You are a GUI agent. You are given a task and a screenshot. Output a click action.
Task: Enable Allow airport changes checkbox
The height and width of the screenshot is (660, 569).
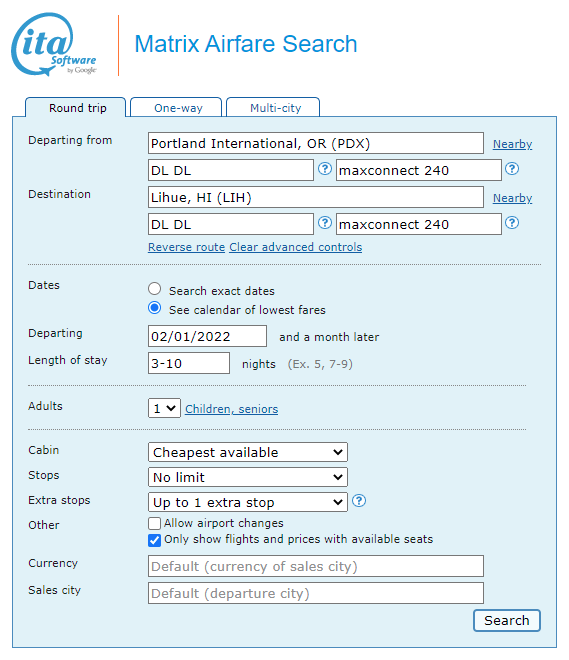pyautogui.click(x=154, y=523)
